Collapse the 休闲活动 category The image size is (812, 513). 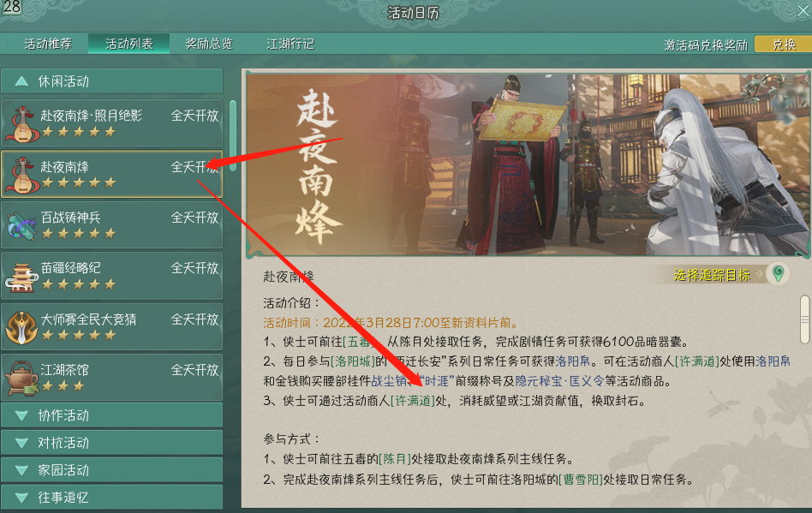point(112,81)
